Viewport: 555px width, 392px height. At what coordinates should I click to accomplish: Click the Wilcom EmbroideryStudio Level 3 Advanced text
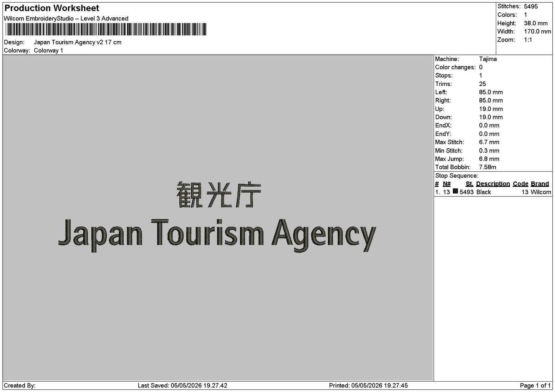pyautogui.click(x=66, y=18)
